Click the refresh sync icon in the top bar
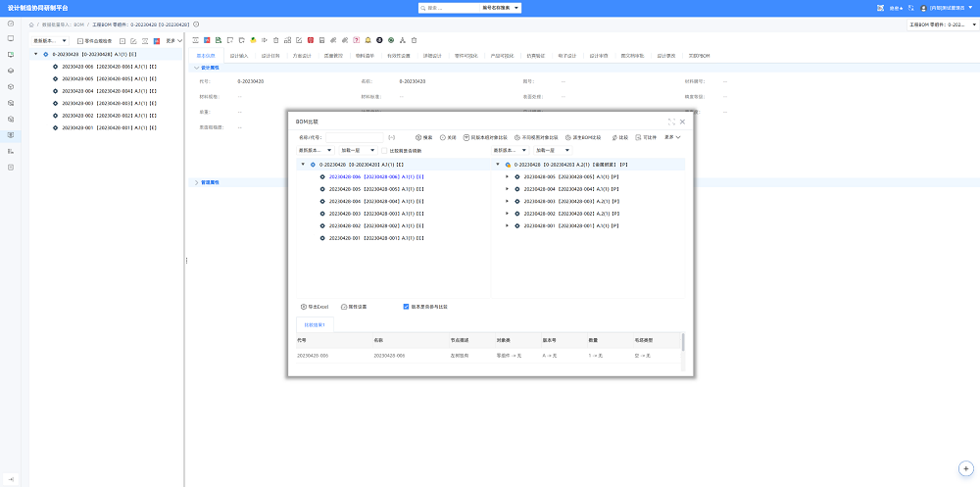This screenshot has width=980, height=487. [x=910, y=8]
